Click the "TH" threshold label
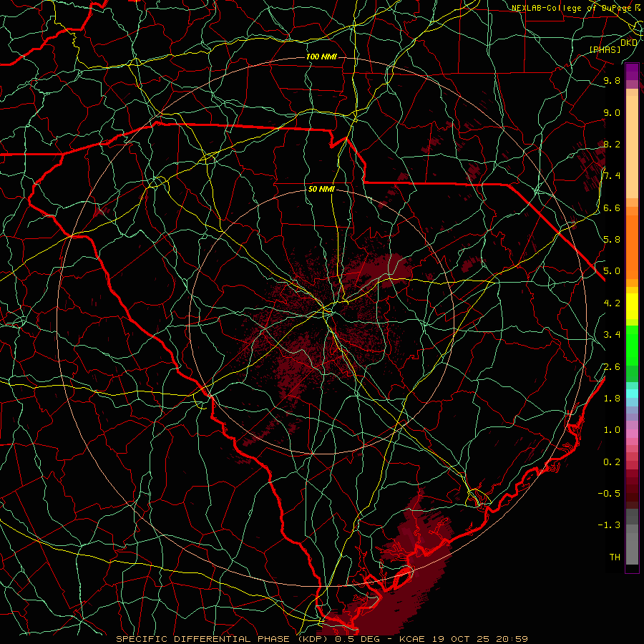 pos(615,557)
